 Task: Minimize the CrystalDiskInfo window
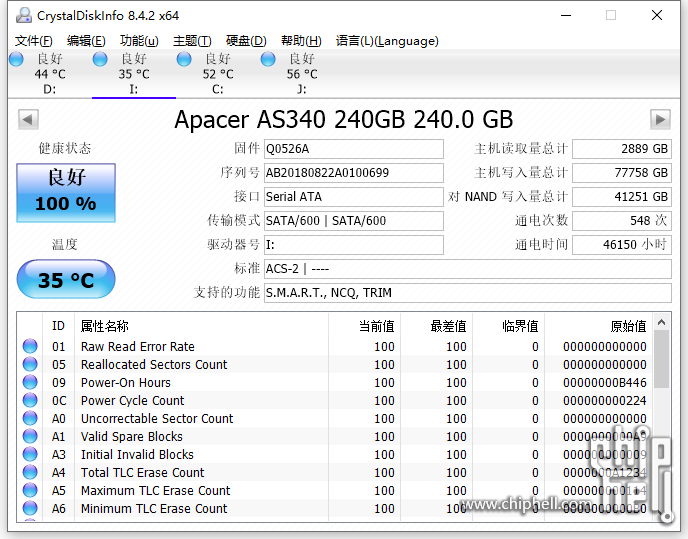coord(566,15)
